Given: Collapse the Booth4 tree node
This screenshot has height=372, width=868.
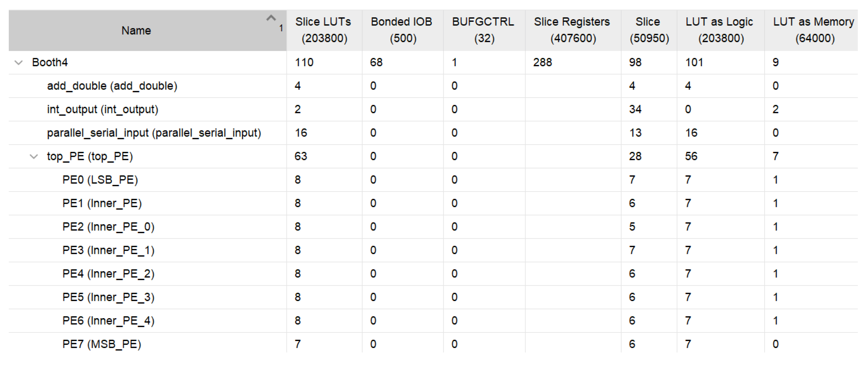Looking at the screenshot, I should pyautogui.click(x=19, y=63).
